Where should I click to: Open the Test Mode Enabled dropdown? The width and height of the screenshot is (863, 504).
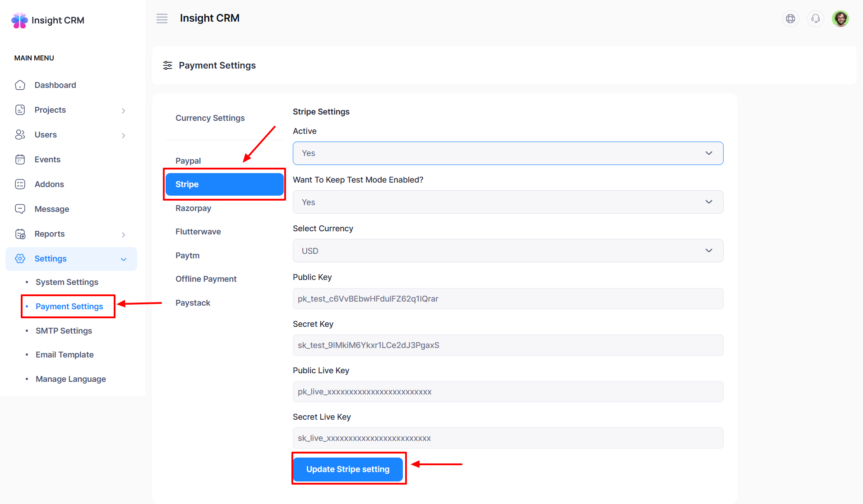coord(508,202)
